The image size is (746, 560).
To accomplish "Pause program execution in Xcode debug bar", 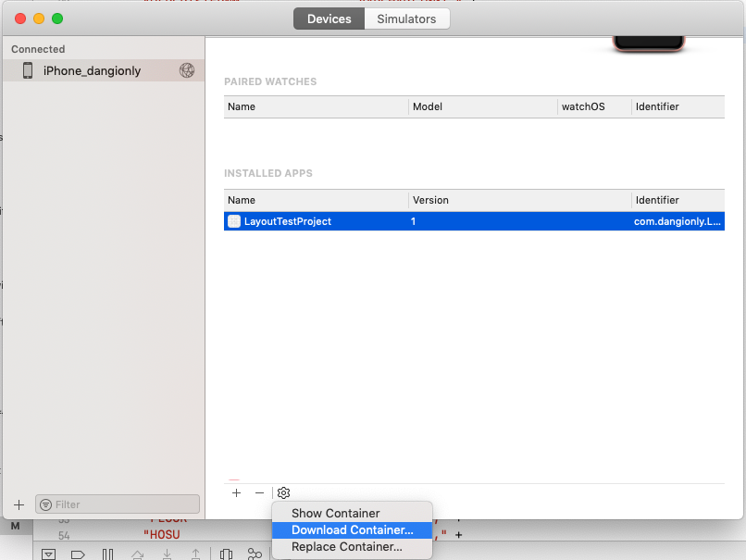I will 108,554.
